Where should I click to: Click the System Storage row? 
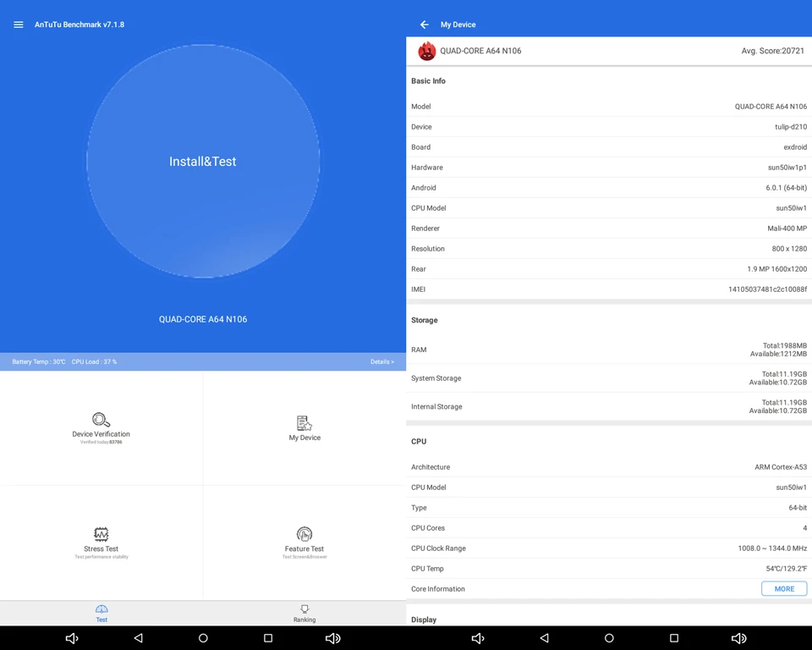(x=609, y=378)
